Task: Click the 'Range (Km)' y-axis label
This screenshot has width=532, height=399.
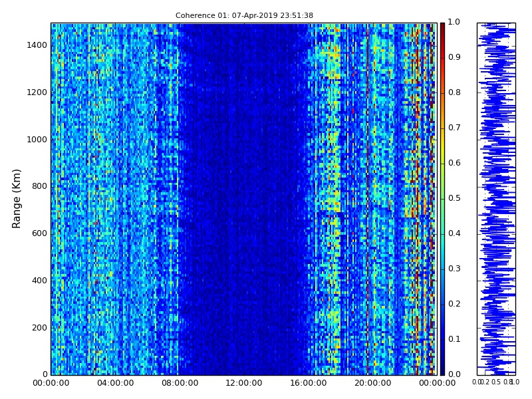Action: coord(16,199)
